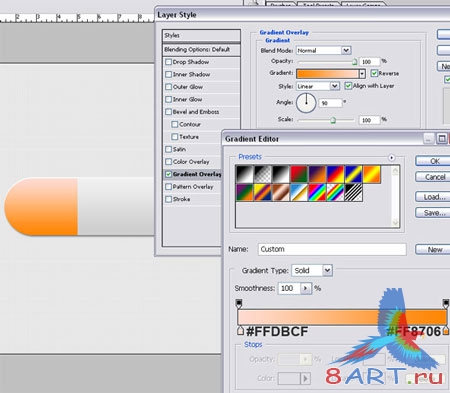Click OK in the Gradient Editor

(433, 161)
